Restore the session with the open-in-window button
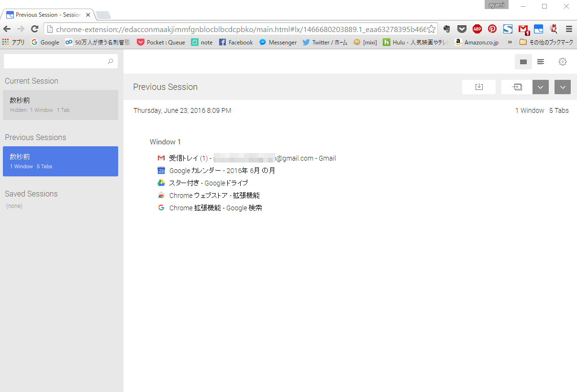 (517, 87)
